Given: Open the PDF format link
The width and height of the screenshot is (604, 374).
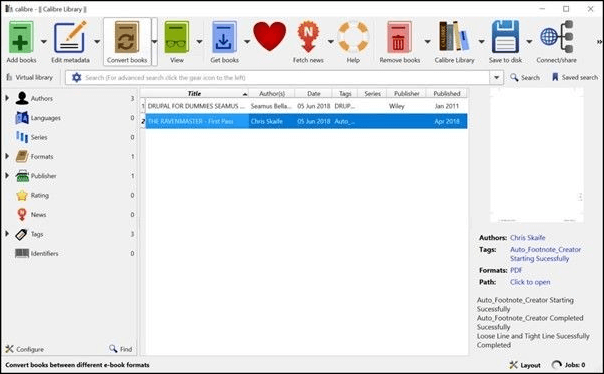Looking at the screenshot, I should (516, 270).
